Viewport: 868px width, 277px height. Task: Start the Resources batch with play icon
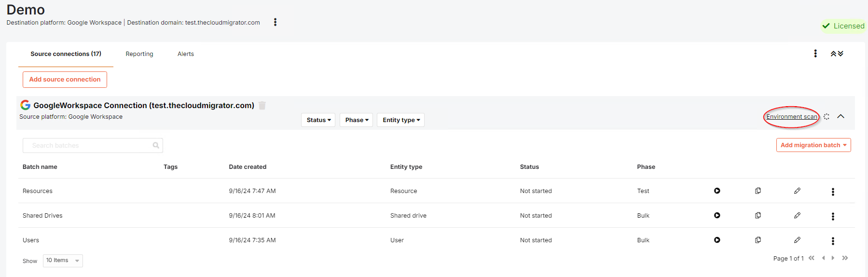[x=717, y=191]
